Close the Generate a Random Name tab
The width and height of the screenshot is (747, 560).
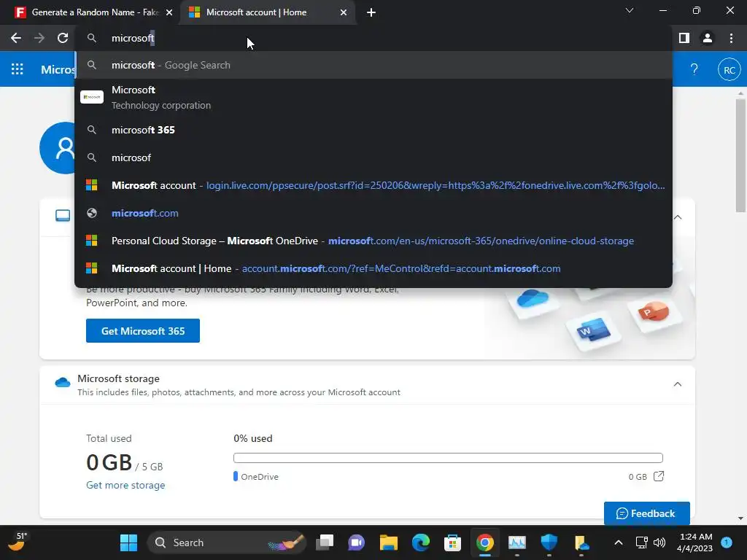click(169, 12)
